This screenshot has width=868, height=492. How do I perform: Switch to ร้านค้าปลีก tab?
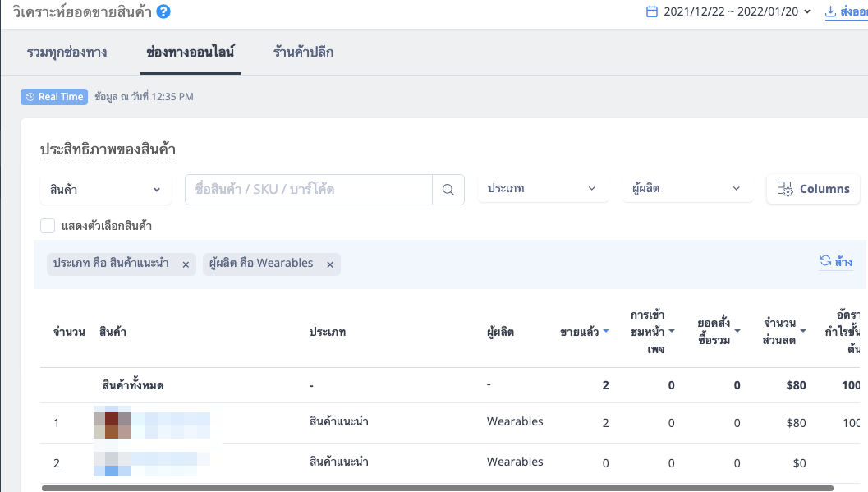pos(303,52)
